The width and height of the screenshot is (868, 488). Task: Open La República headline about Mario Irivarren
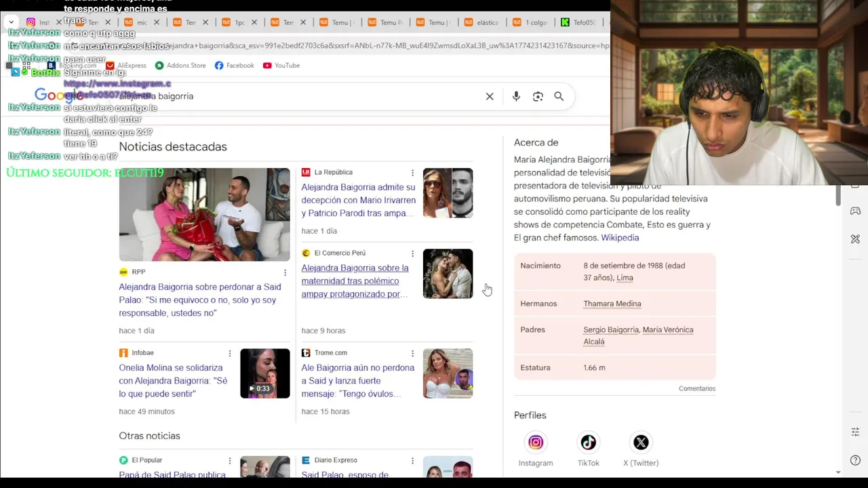[359, 200]
